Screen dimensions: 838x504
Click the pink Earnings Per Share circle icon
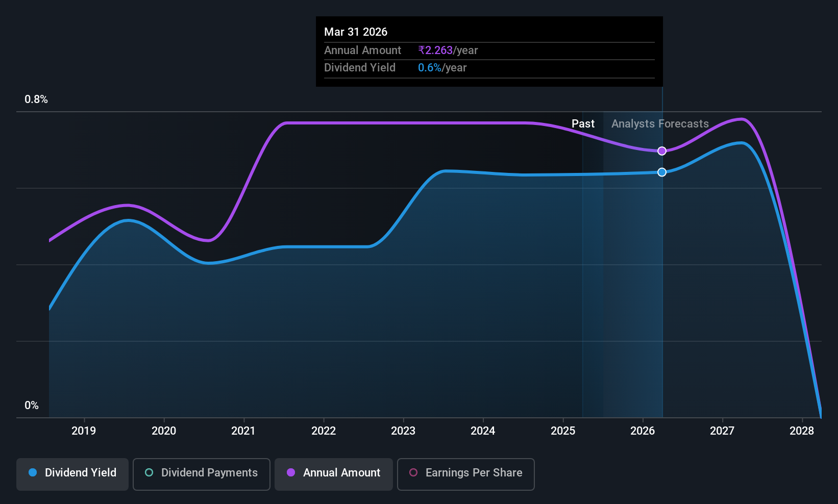[413, 472]
